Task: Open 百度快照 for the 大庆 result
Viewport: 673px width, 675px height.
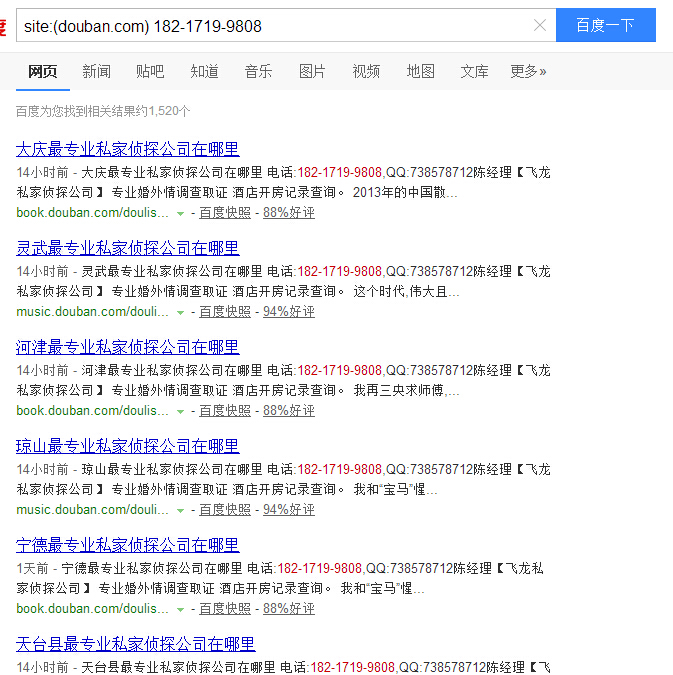Action: point(225,213)
